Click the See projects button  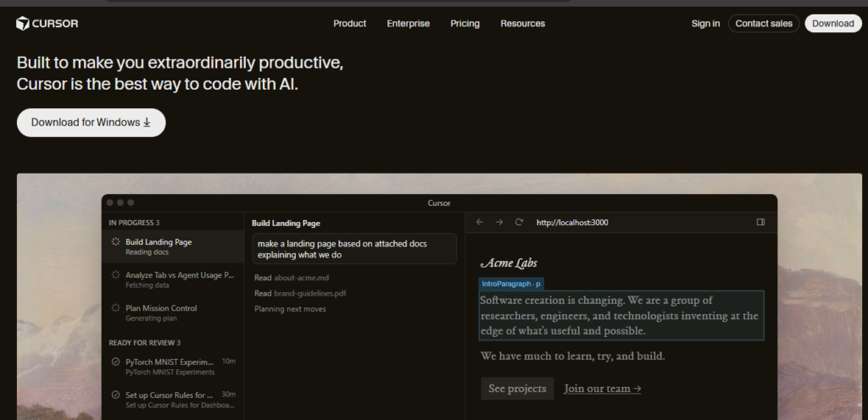(x=517, y=389)
